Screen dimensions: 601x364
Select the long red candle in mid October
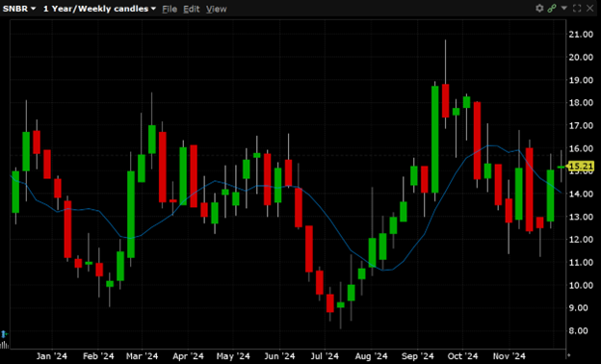[477, 141]
